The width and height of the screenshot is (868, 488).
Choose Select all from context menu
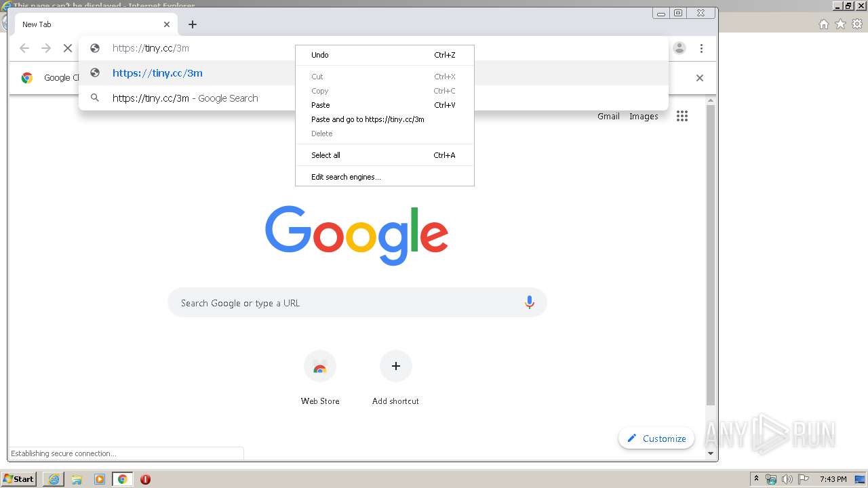point(384,155)
